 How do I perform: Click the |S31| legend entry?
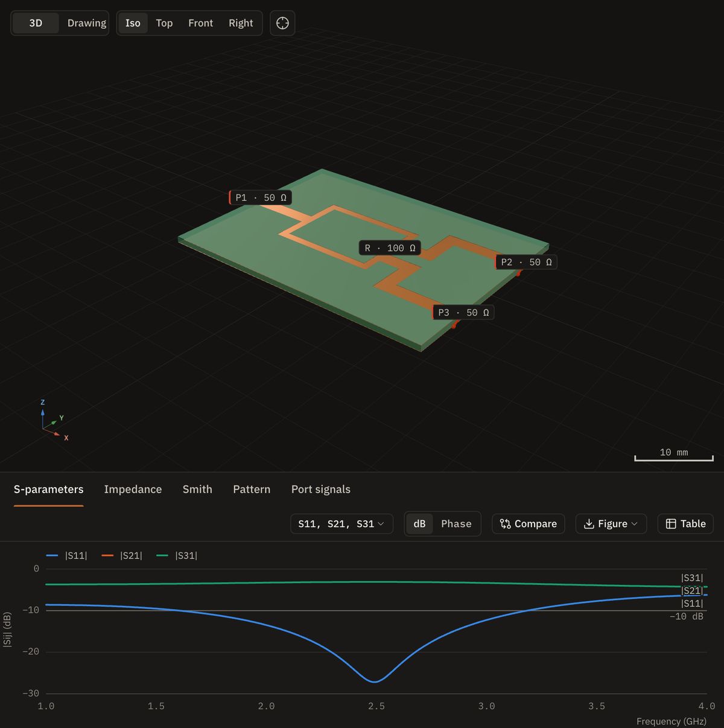(x=177, y=555)
